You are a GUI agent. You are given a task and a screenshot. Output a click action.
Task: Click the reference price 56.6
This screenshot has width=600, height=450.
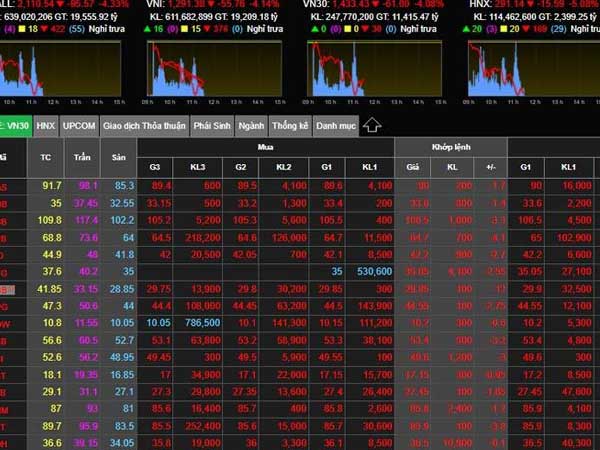coord(52,340)
